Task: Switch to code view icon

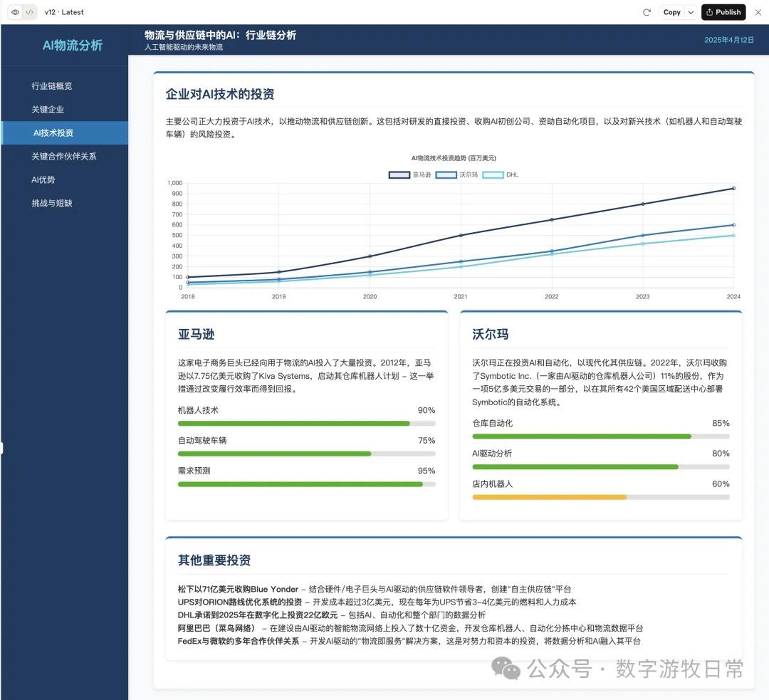Action: pos(29,12)
